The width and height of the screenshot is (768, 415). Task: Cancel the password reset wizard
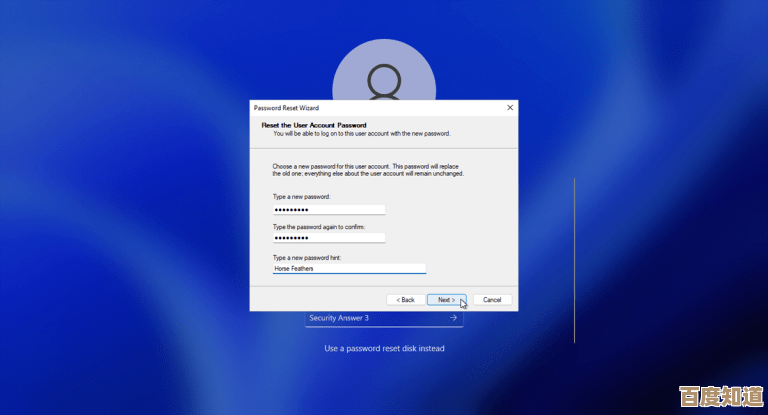pos(492,300)
